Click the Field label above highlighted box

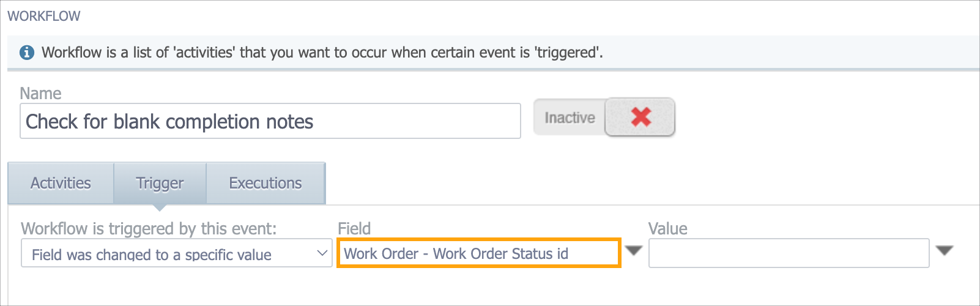click(354, 228)
